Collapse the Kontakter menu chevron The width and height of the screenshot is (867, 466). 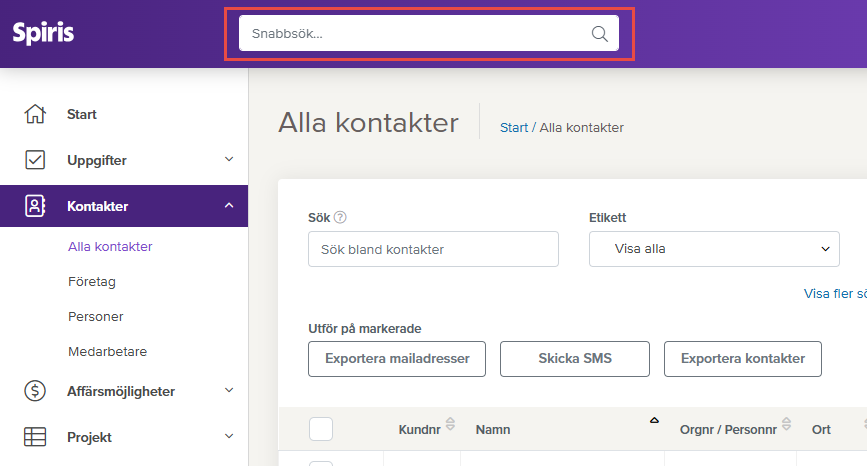point(229,206)
